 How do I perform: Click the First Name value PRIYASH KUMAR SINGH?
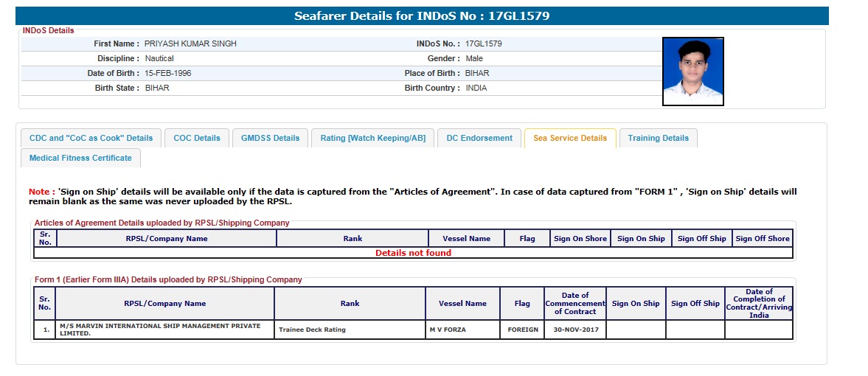190,43
